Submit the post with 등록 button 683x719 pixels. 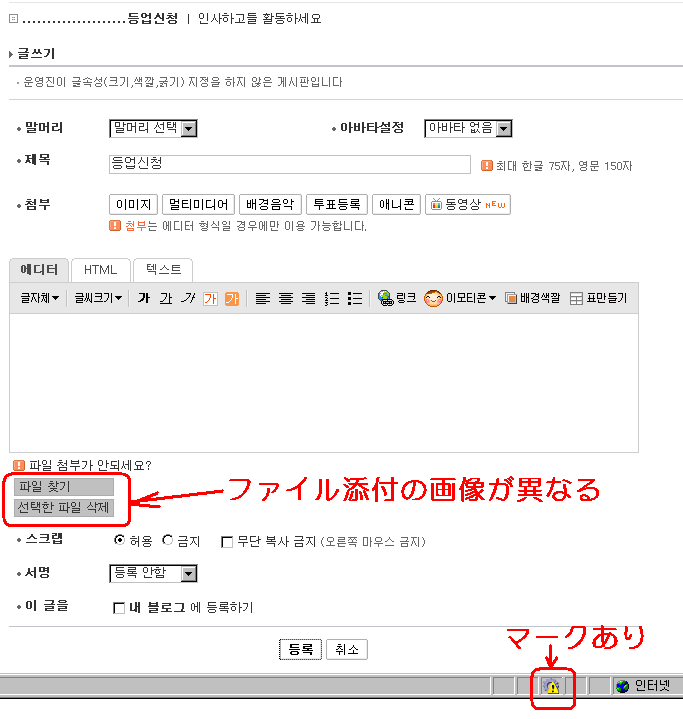coord(300,649)
